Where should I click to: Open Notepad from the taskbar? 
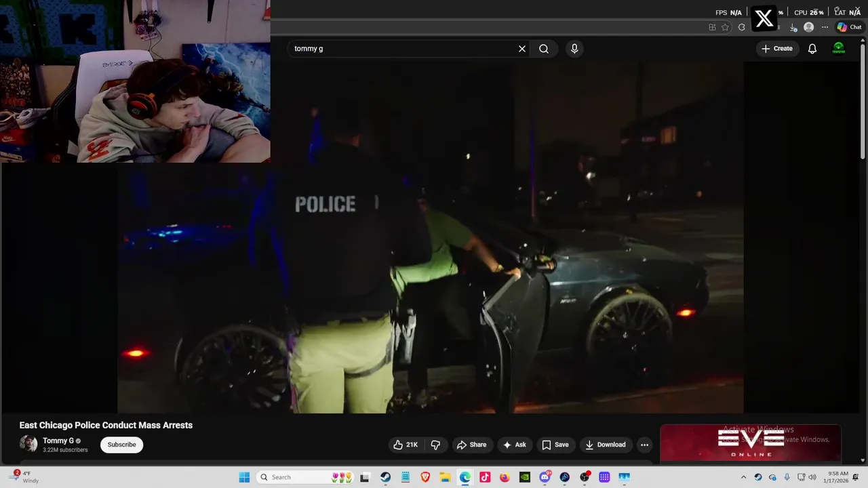(x=406, y=477)
